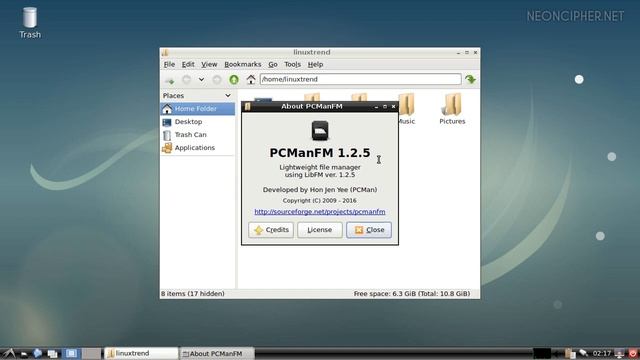
Task: Open the View menu
Action: click(x=209, y=64)
